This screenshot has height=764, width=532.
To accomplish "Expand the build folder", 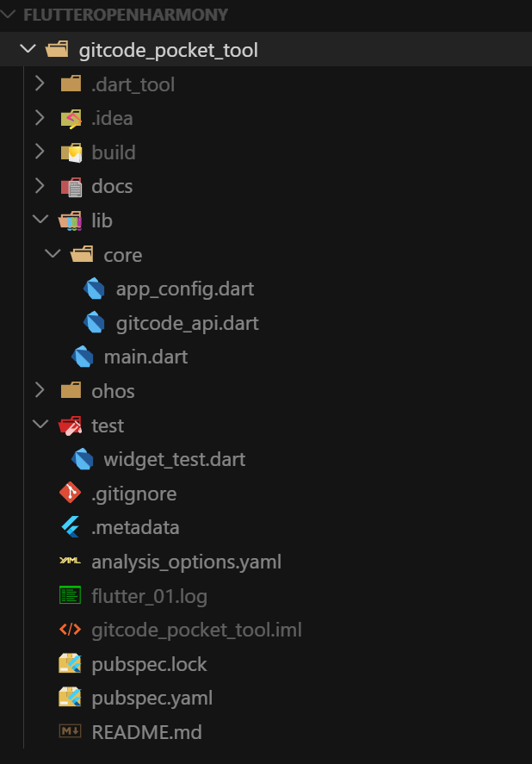I will [x=39, y=152].
